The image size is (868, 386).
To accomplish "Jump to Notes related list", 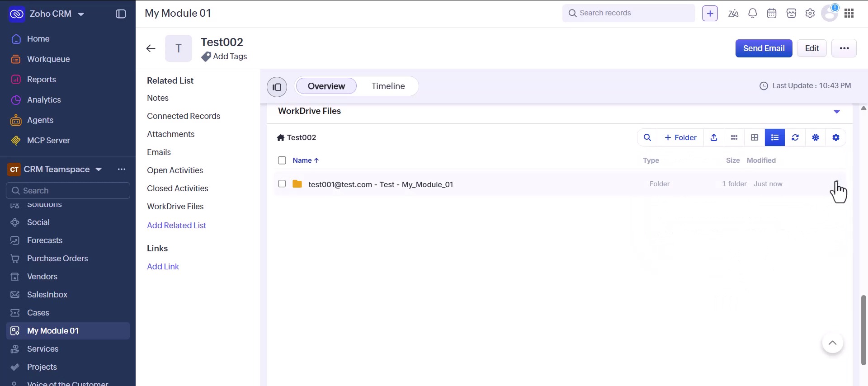I will coord(157,98).
